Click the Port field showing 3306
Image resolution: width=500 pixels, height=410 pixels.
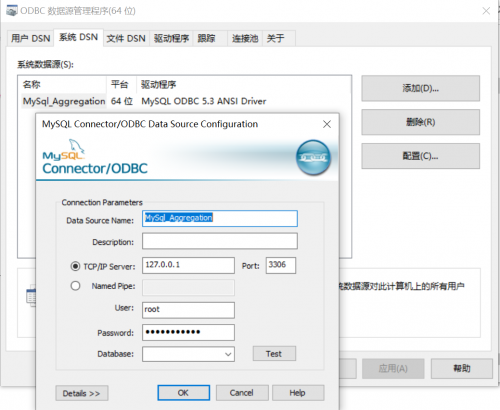point(281,265)
